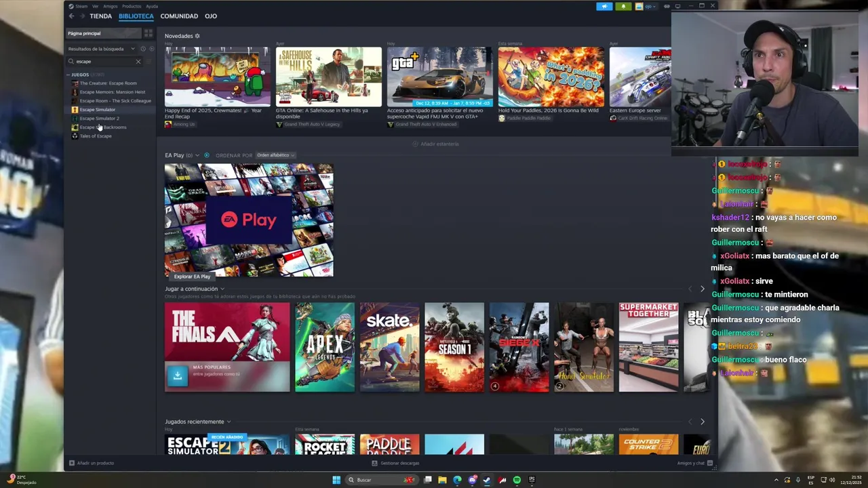This screenshot has height=488, width=868.
Task: Open What's paddling in 2026 news card
Action: pos(551,77)
